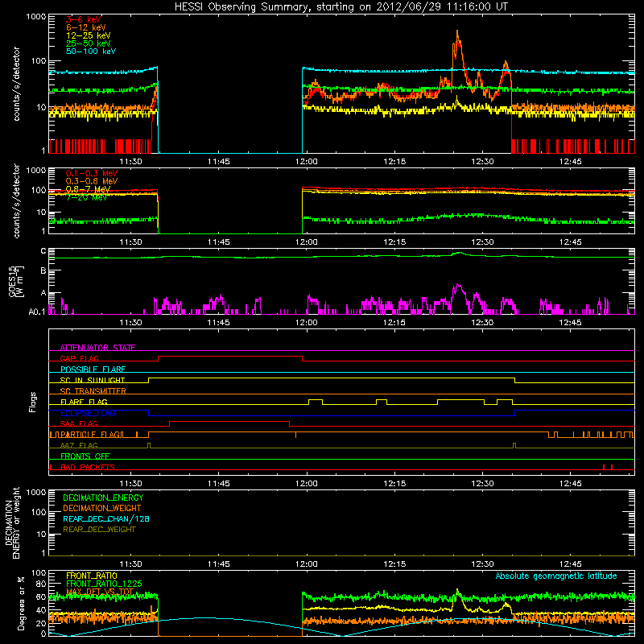Click the DECIMATION_ENERGY legend label
The image size is (644, 644).
coord(103,497)
